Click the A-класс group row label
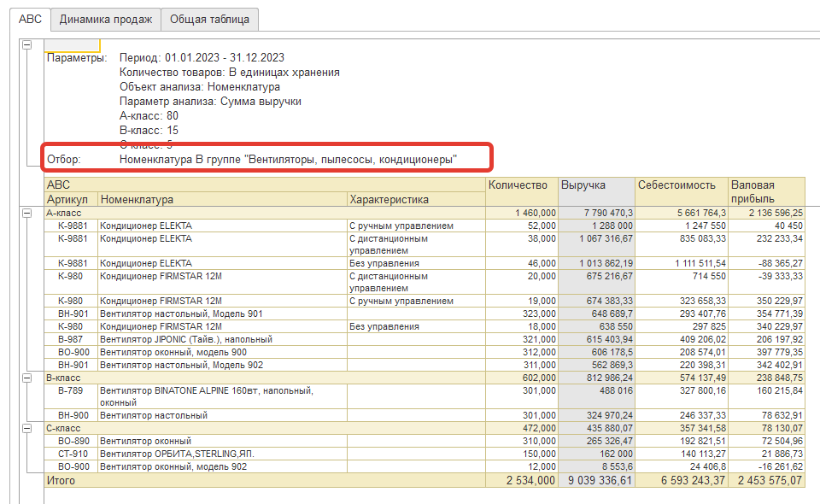820x504 pixels. coord(64,213)
